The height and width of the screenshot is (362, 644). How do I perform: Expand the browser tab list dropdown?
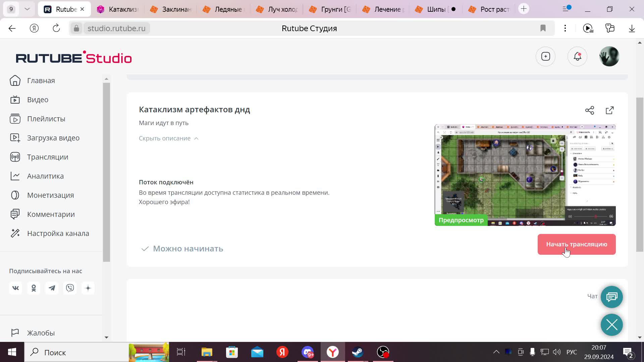(x=27, y=9)
